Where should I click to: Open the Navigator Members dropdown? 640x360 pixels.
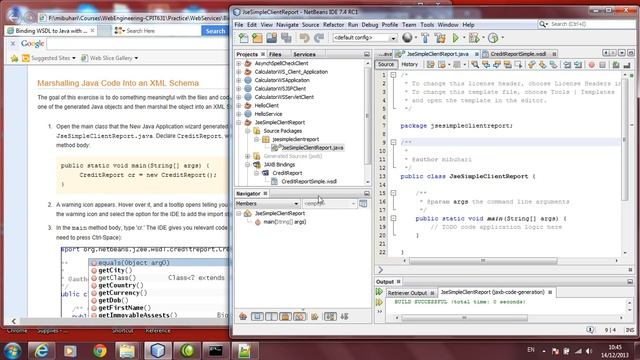click(267, 204)
